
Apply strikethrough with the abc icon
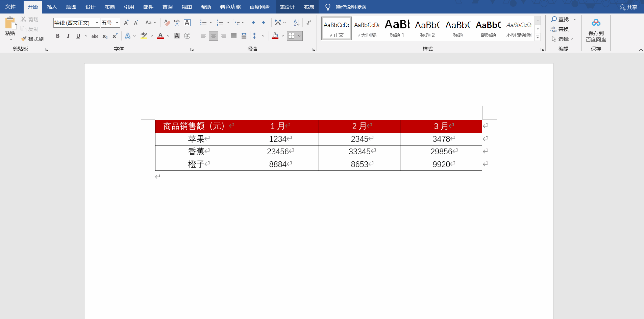[95, 36]
